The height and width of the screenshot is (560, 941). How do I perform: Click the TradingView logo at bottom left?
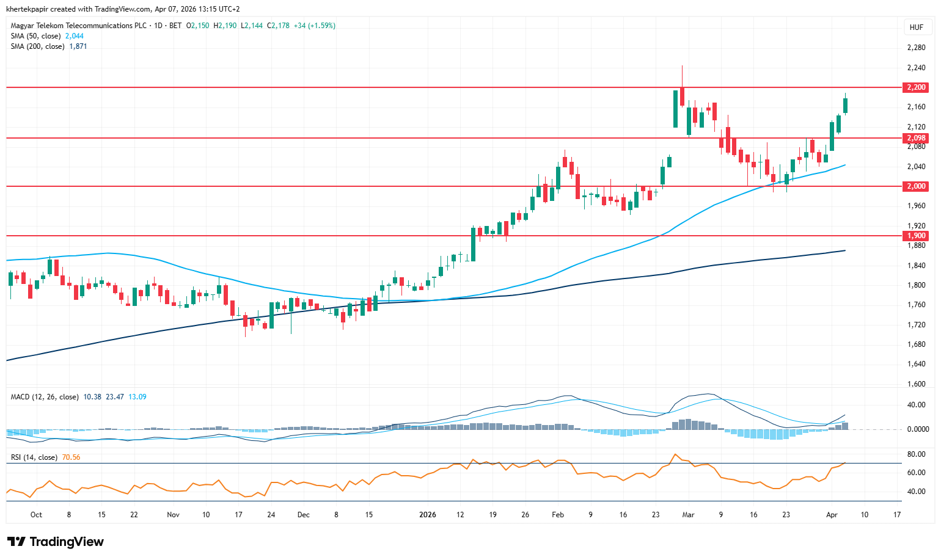(56, 542)
